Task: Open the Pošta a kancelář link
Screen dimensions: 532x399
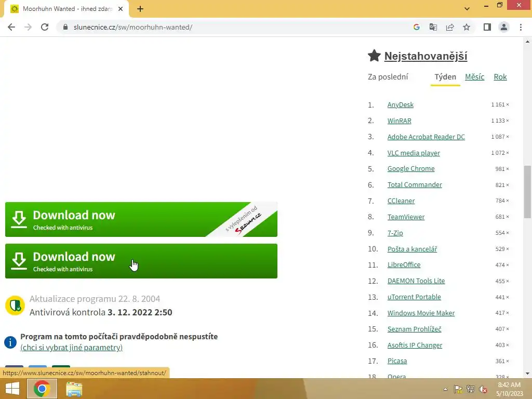Action: coord(412,249)
